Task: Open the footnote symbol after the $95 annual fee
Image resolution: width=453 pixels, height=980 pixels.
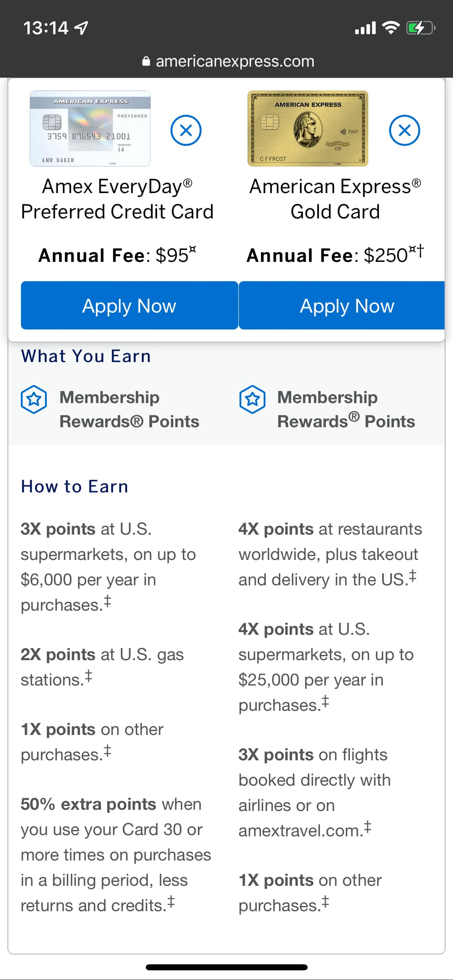Action: [193, 250]
